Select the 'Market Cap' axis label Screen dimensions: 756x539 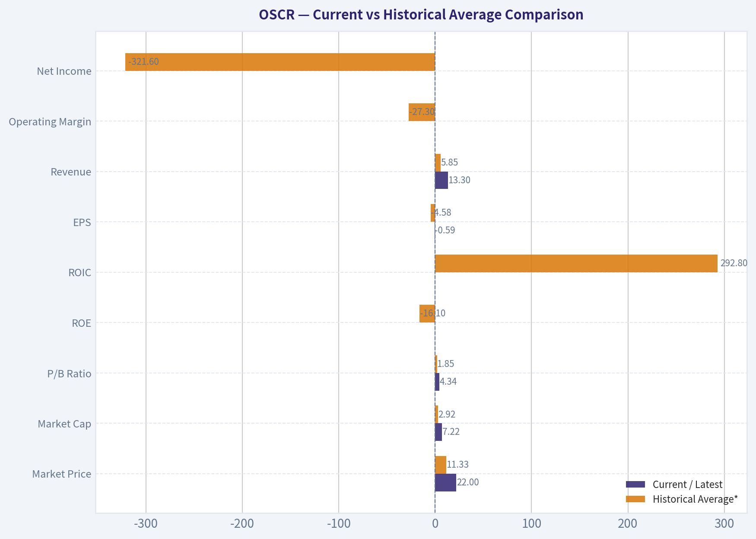(64, 424)
